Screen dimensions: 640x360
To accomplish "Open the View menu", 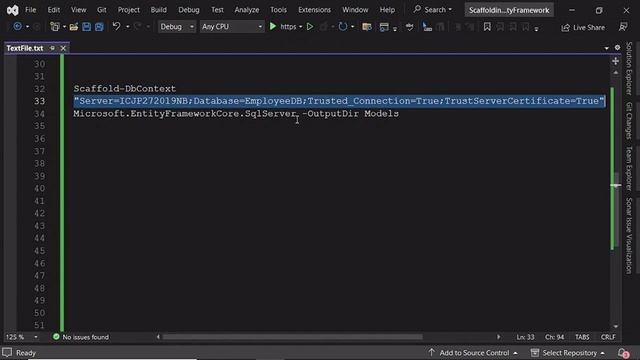I will (x=78, y=10).
